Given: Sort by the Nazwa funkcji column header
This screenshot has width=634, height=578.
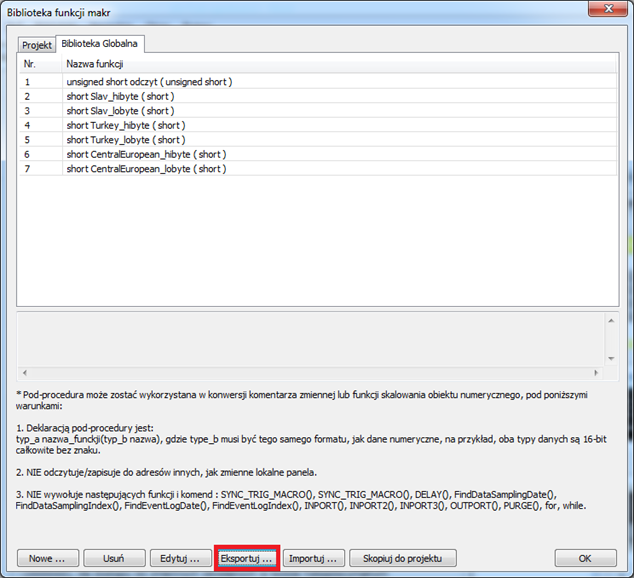Looking at the screenshot, I should (340, 64).
